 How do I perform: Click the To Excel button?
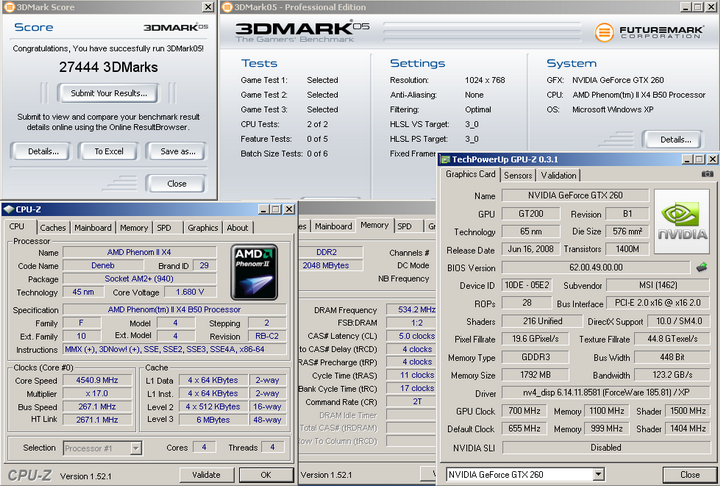109,151
